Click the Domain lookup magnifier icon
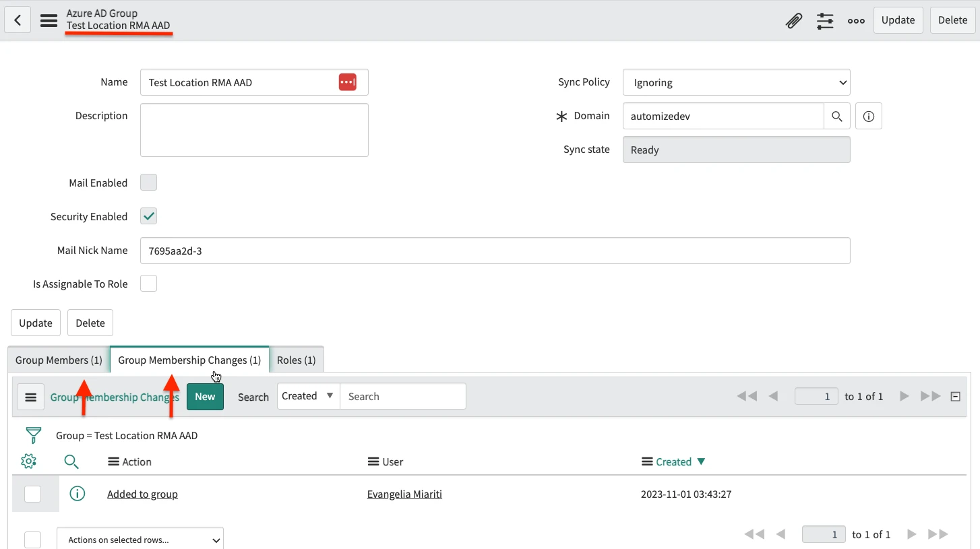980x549 pixels. tap(836, 116)
